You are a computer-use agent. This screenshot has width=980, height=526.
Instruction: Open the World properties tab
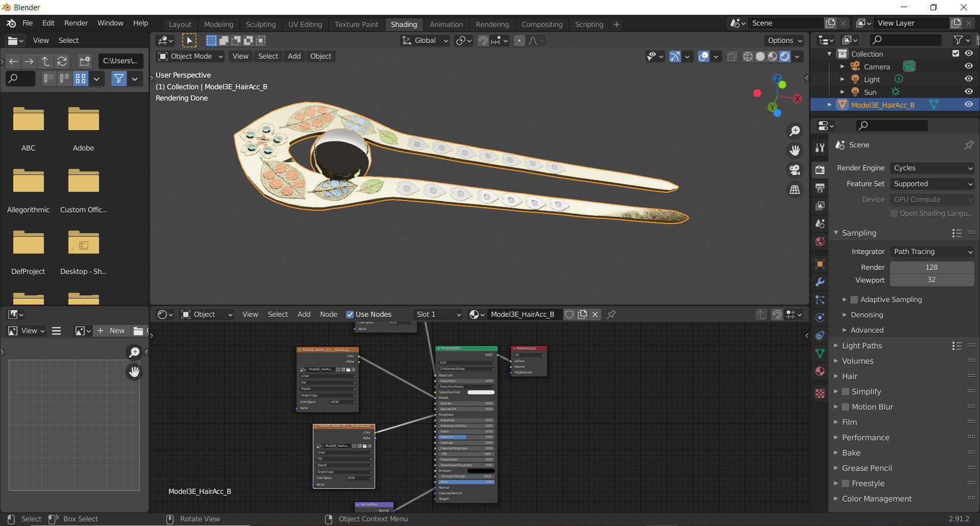(x=820, y=241)
